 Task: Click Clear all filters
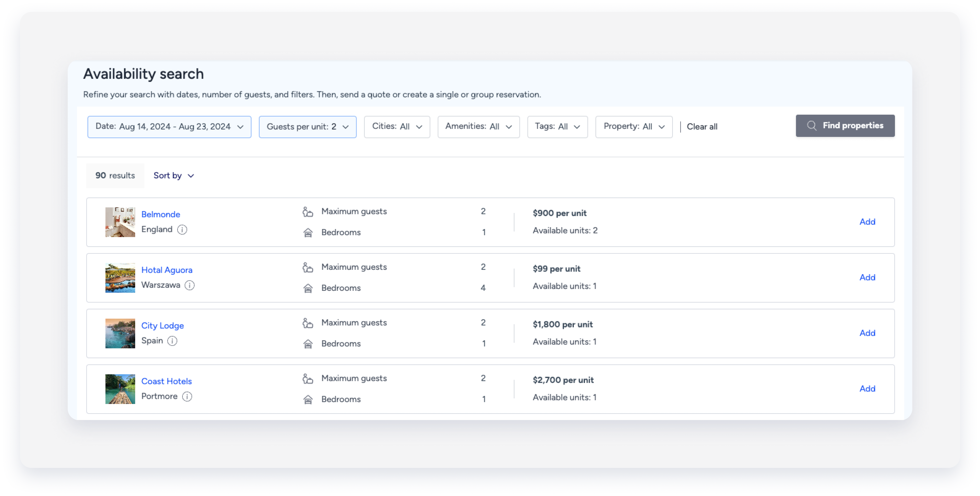click(702, 127)
